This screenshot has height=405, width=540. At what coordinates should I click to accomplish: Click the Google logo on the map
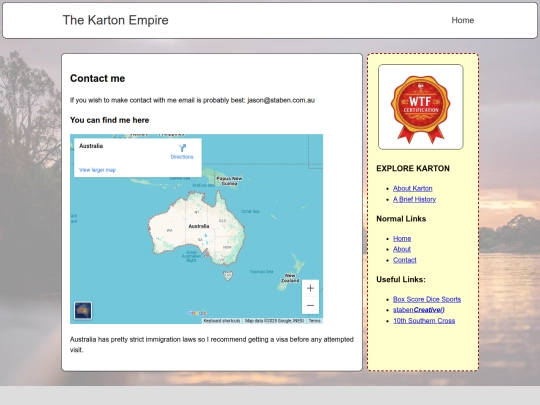coord(196,313)
